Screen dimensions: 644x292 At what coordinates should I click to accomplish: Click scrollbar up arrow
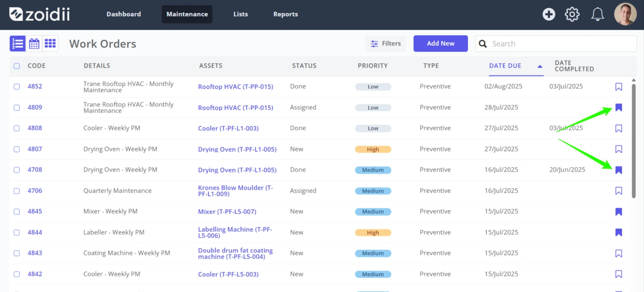tap(634, 80)
